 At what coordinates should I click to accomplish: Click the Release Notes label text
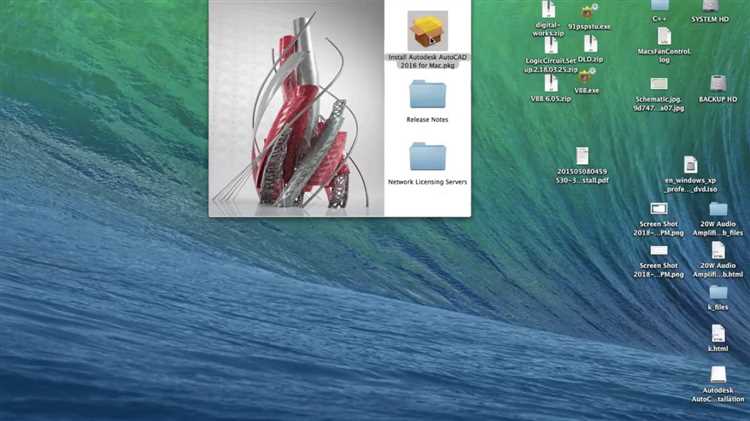(x=428, y=120)
